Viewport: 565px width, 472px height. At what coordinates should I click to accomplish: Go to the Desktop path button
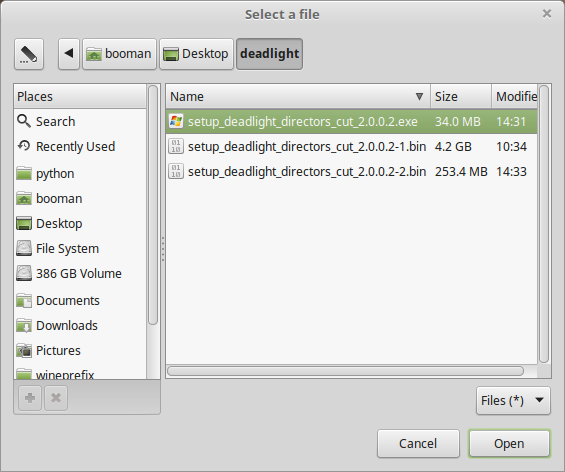(196, 54)
